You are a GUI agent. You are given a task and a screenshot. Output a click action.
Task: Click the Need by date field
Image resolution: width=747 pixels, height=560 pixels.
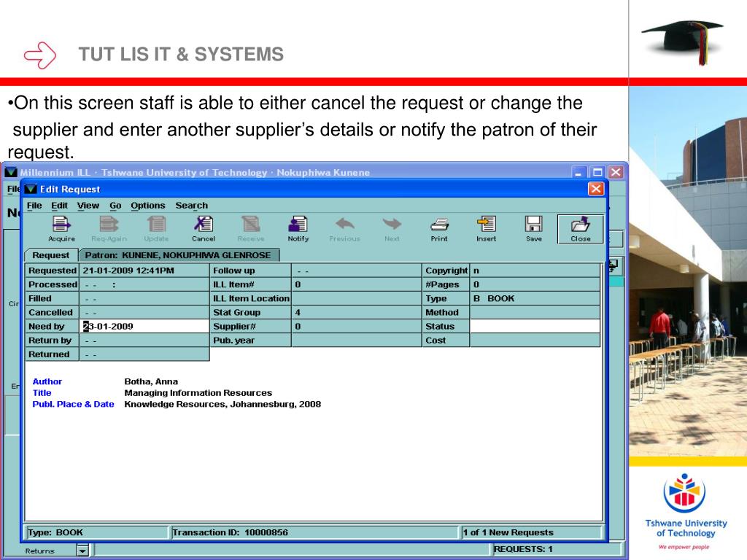[x=144, y=326]
